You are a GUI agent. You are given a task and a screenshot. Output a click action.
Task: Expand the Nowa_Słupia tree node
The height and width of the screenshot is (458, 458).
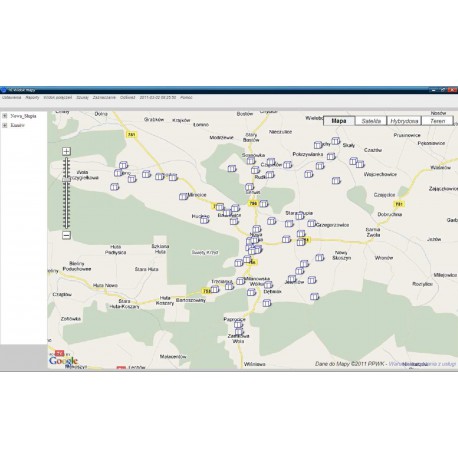coord(5,116)
